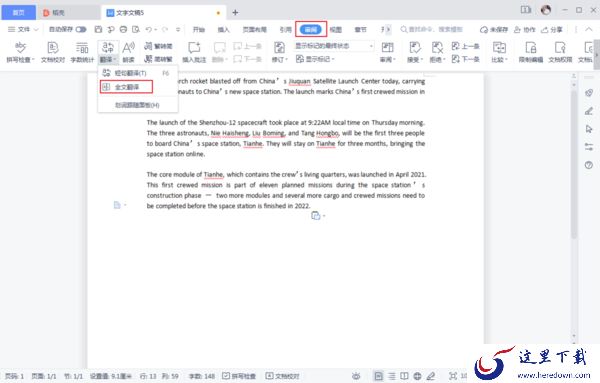Viewport: 600px width, 383px height.
Task: Go to next change (下一条) beside reject
Action: coord(466,59)
